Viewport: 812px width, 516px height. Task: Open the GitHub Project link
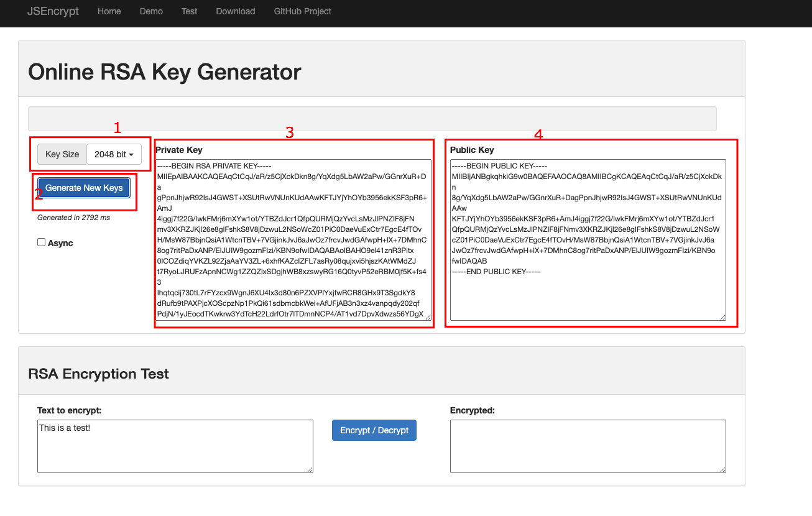(x=302, y=11)
